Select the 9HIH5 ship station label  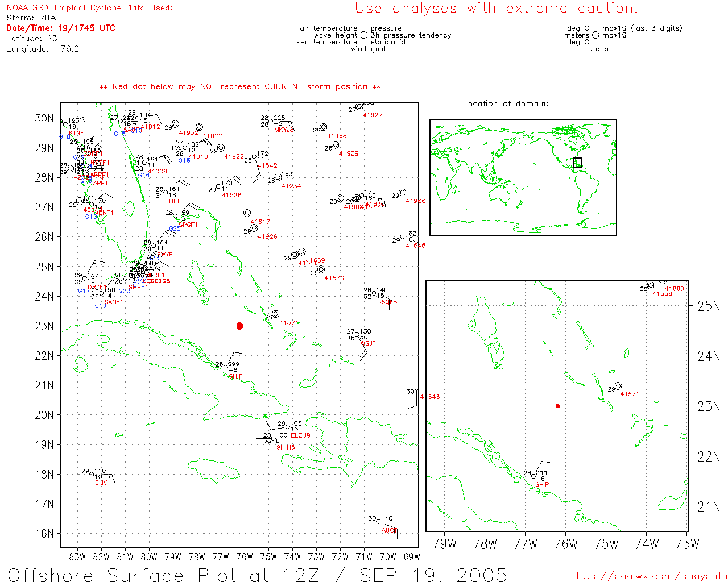pos(286,447)
